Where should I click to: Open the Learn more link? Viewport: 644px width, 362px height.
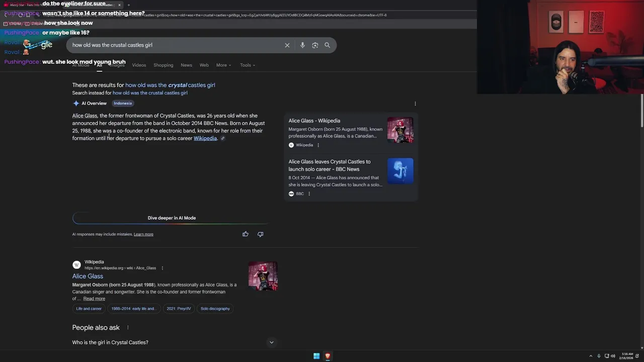(x=143, y=234)
